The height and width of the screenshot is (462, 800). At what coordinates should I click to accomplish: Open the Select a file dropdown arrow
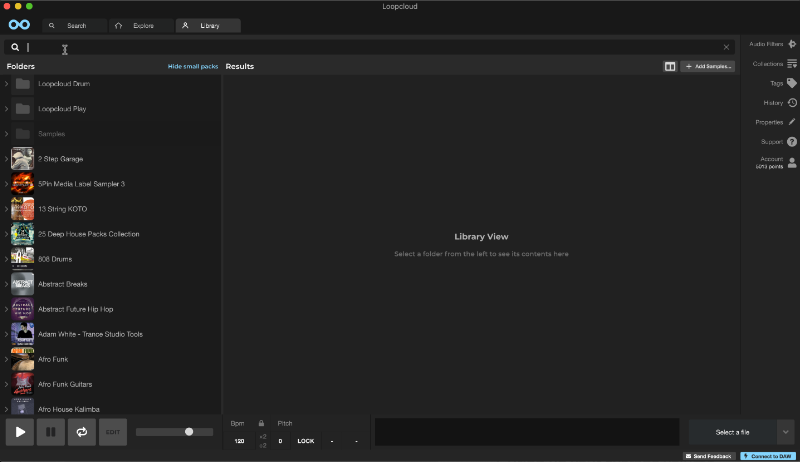tap(785, 432)
